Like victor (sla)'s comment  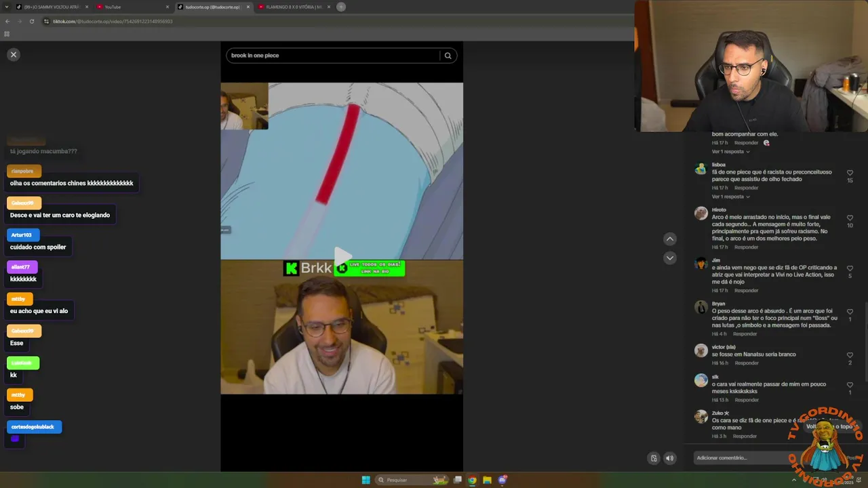850,355
